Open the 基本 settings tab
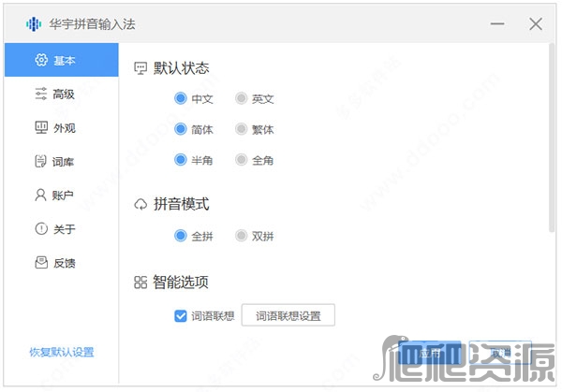 point(61,60)
